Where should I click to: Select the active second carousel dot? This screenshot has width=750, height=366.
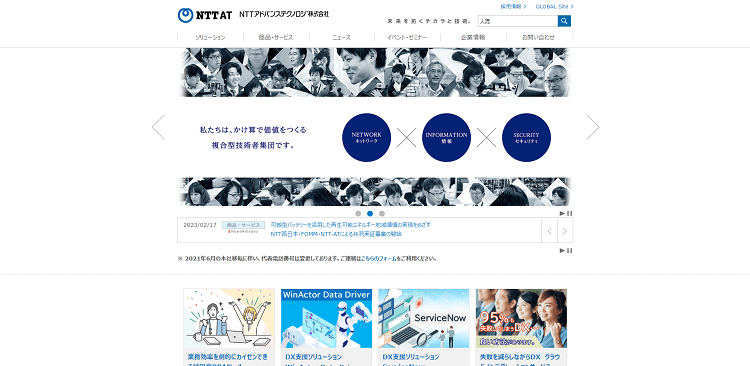pos(370,213)
